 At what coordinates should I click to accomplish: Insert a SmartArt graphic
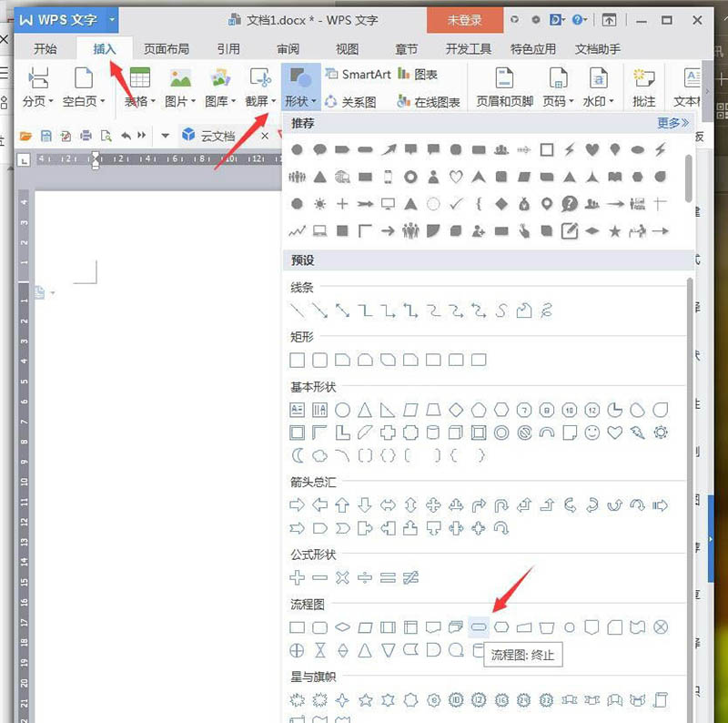coord(358,75)
